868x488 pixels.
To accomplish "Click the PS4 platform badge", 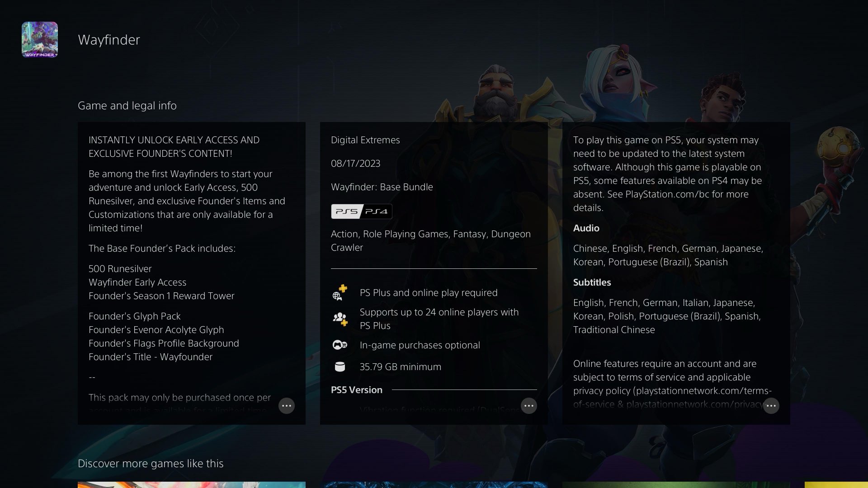I will coord(377,211).
